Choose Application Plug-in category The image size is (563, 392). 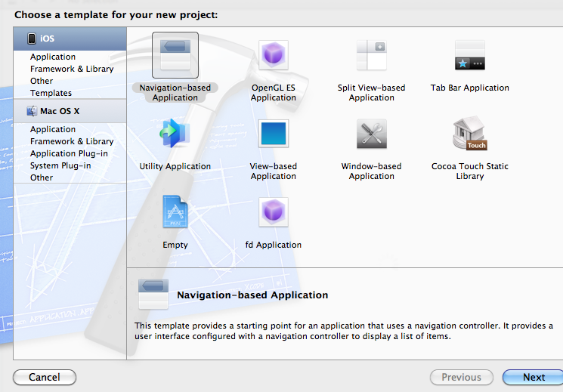(x=69, y=153)
